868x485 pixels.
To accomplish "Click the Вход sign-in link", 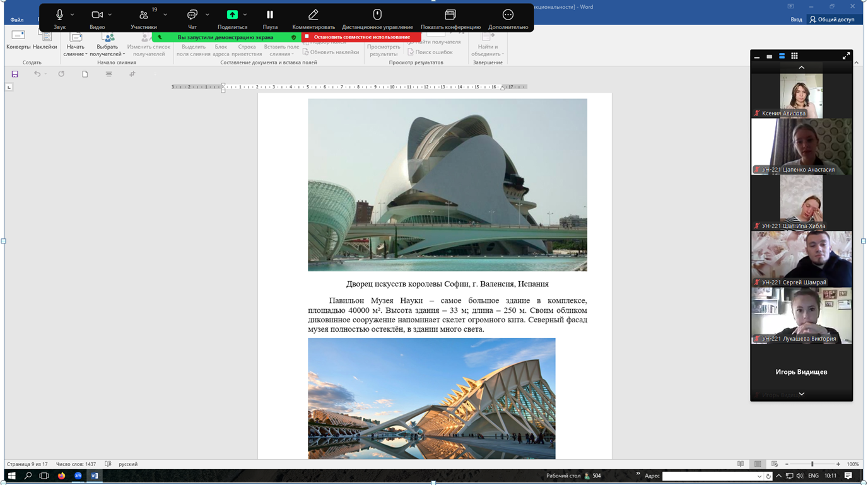I will (x=797, y=20).
